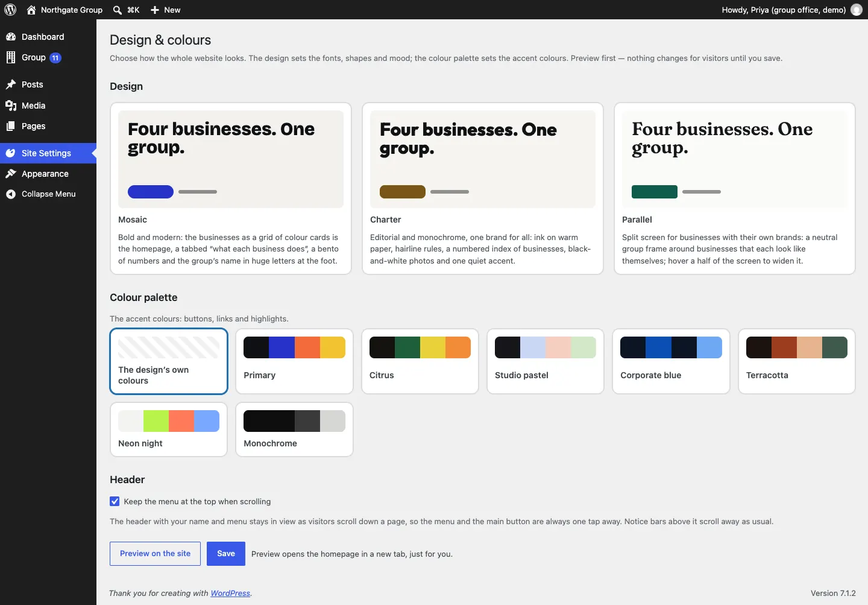The image size is (868, 605).
Task: Click the Version 7.1.2 text
Action: point(833,594)
